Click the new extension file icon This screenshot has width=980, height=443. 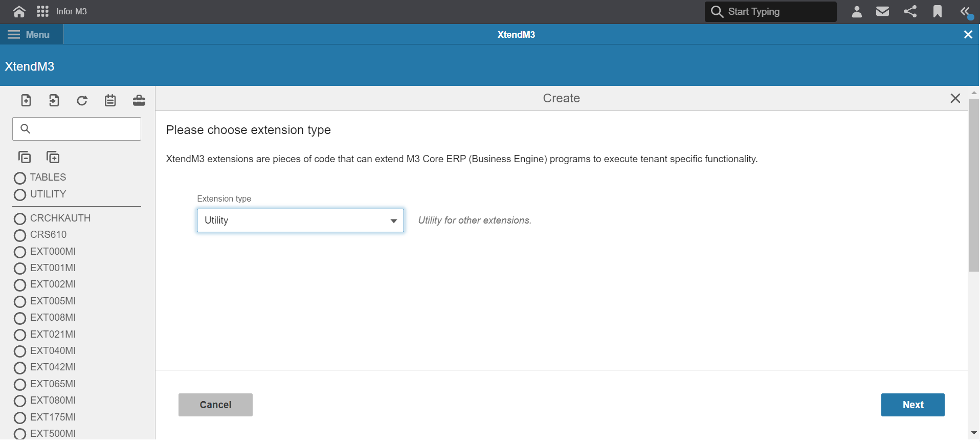[x=26, y=100]
